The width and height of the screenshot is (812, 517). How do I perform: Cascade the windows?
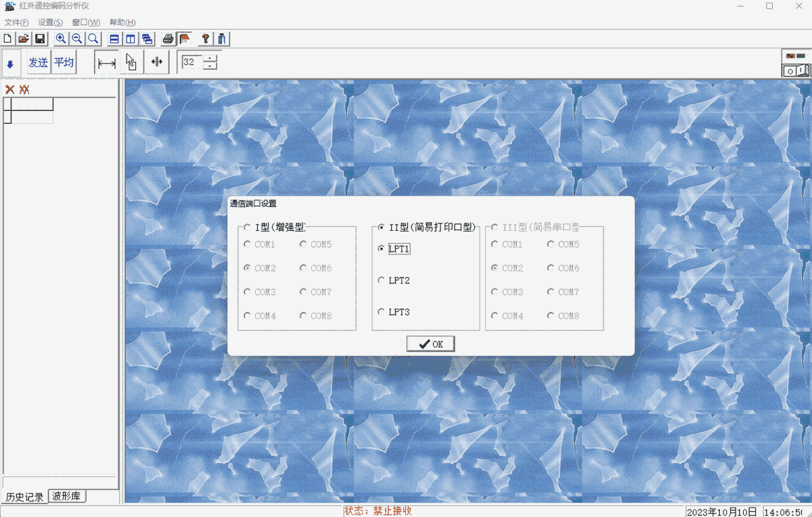tap(147, 39)
